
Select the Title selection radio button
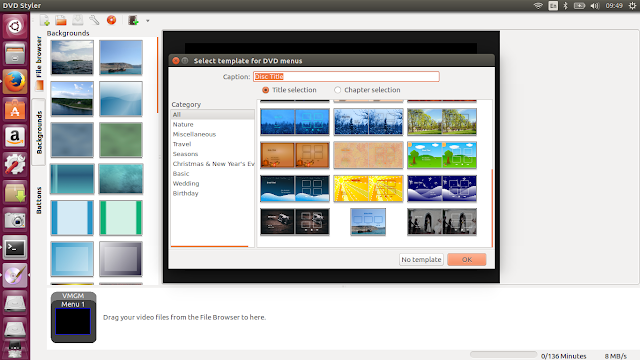pos(265,90)
